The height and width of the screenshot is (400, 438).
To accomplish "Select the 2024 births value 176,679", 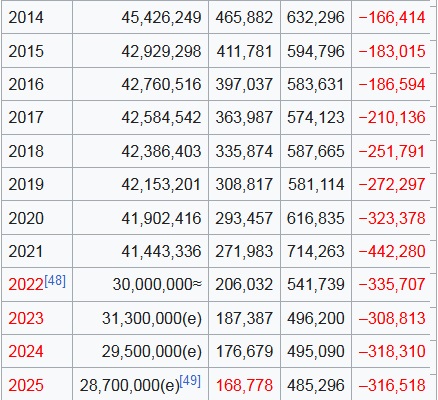I will click(x=244, y=351).
